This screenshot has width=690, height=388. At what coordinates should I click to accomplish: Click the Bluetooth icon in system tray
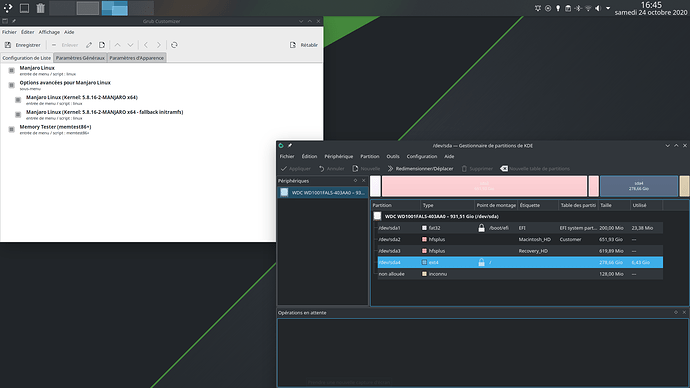coord(578,8)
